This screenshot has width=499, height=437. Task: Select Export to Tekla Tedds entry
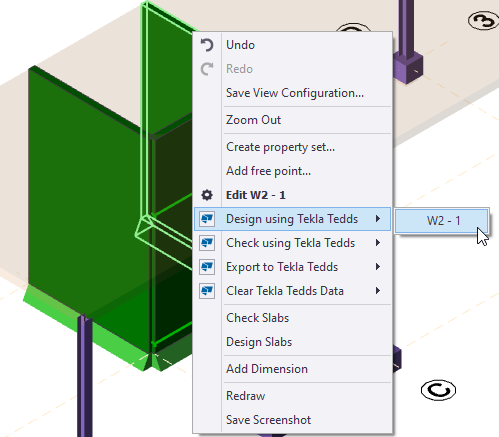[292, 267]
